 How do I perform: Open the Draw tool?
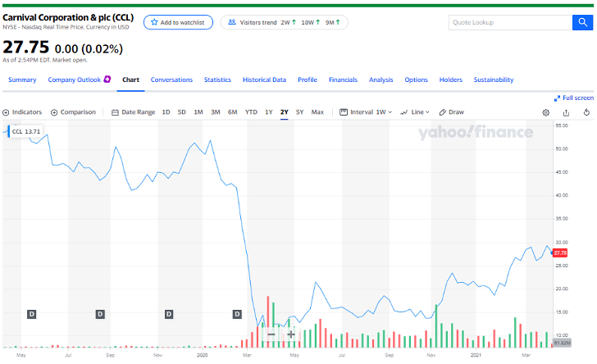click(452, 112)
